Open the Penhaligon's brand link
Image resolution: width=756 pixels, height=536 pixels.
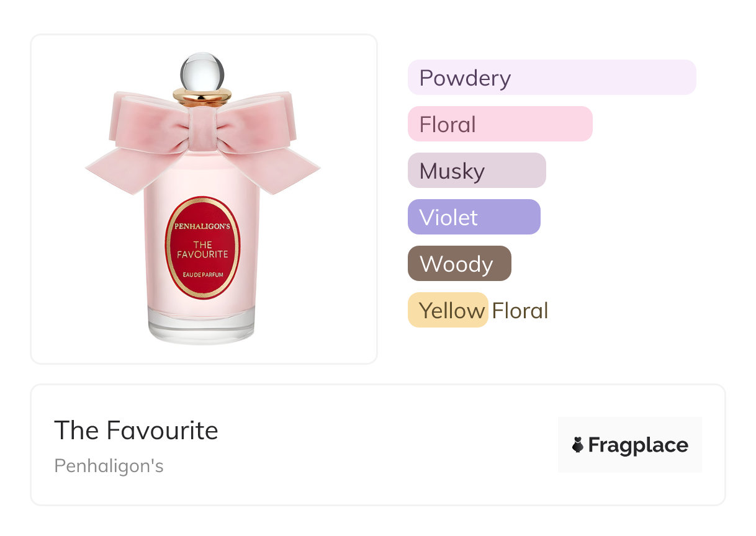click(109, 465)
